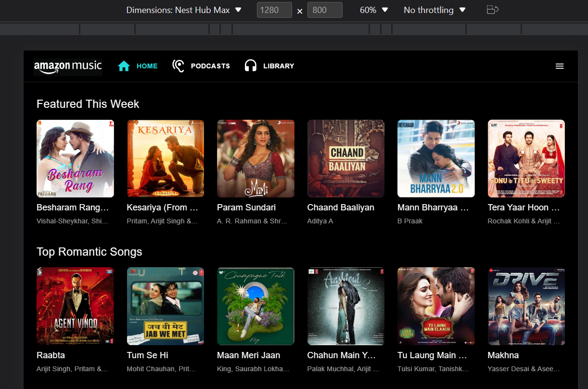Click the width field showing 1280
This screenshot has width=588, height=389.
tap(274, 10)
